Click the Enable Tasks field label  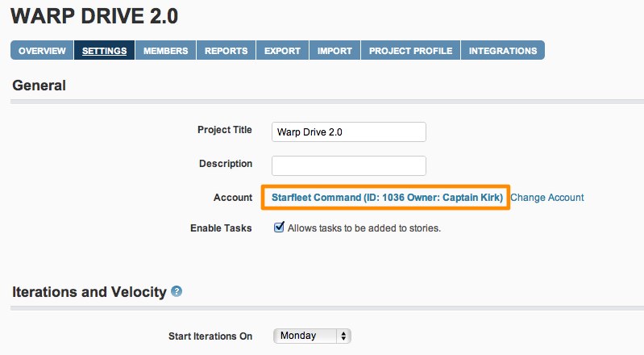tap(221, 228)
